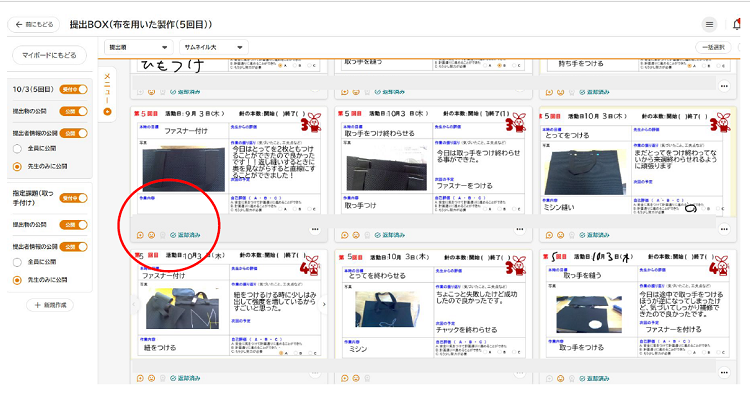Select 全員に公開 radio under 指定課題(取っ手付け)
Screen dimensions: 750x399
17,262
